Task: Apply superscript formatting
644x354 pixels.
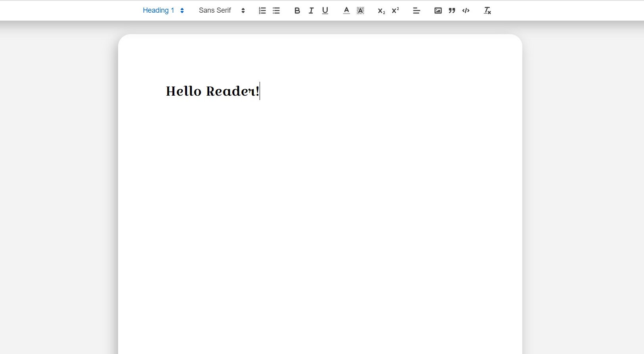Action: (395, 11)
